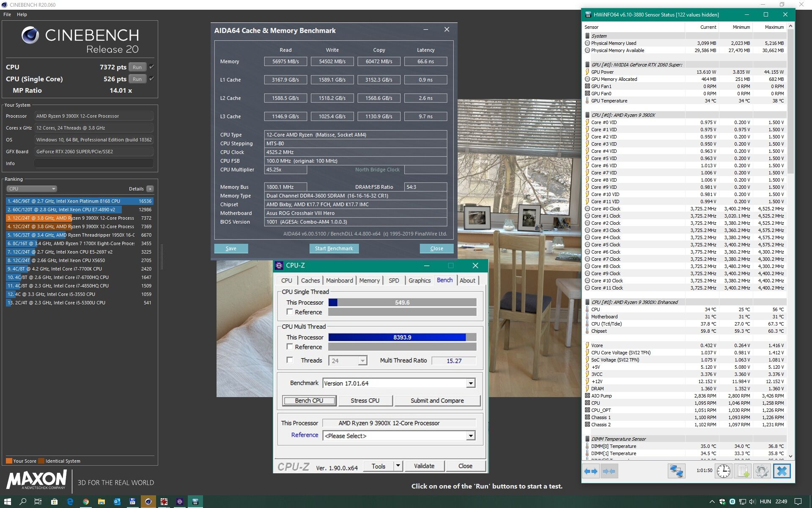Click HWiNFO expand columns arrows button

pyautogui.click(x=591, y=471)
